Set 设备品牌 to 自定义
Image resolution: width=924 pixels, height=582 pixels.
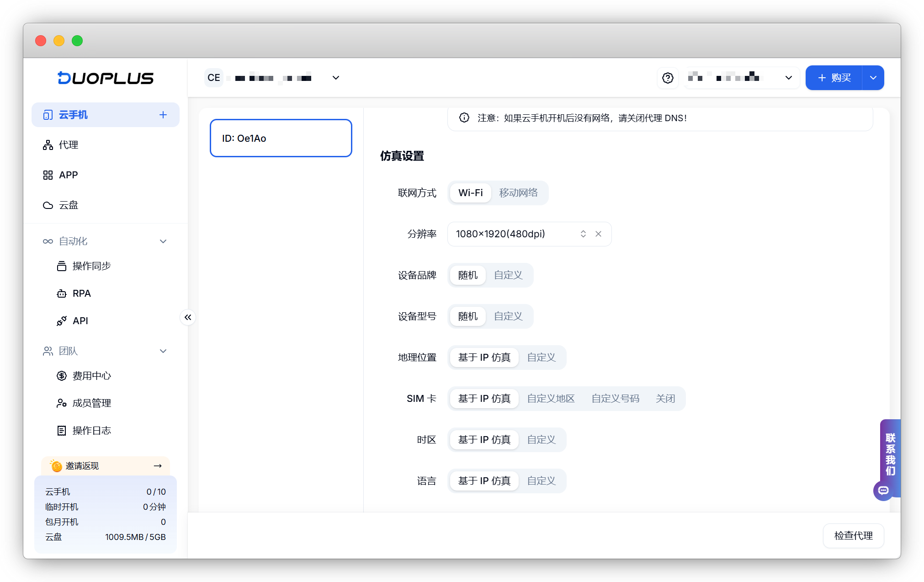tap(508, 275)
